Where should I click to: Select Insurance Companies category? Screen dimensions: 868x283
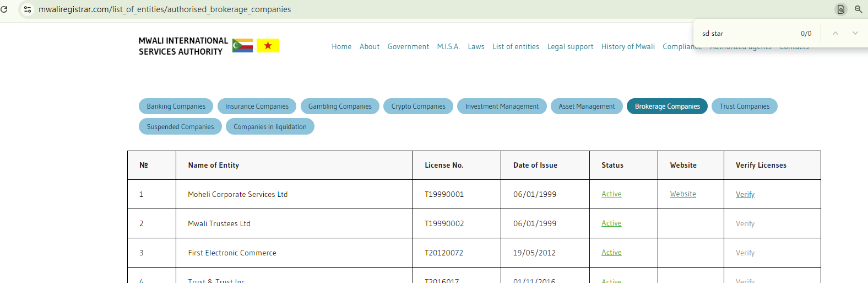257,106
